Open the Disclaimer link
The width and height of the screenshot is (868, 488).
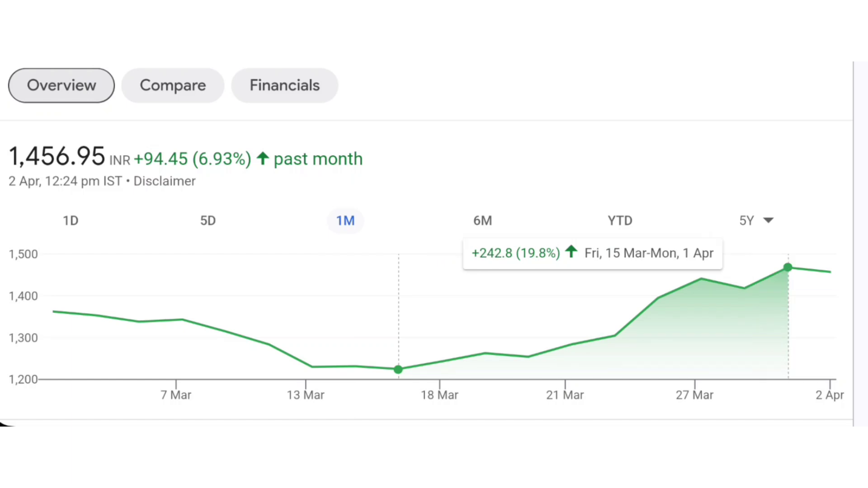165,181
